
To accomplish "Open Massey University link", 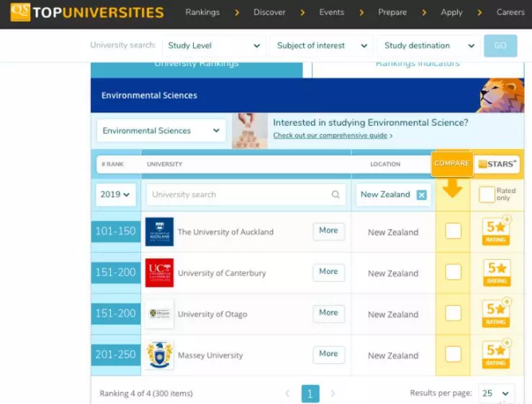I will coord(211,355).
